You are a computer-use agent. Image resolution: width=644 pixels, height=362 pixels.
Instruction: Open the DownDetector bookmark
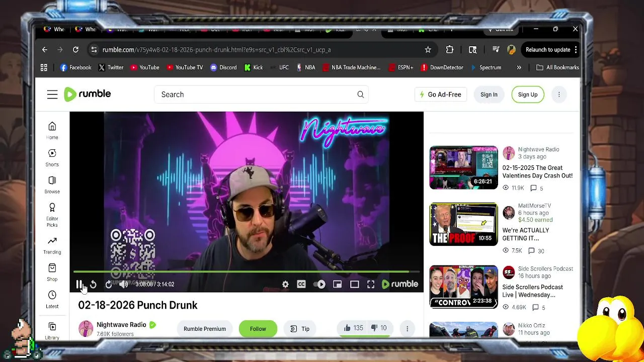442,67
